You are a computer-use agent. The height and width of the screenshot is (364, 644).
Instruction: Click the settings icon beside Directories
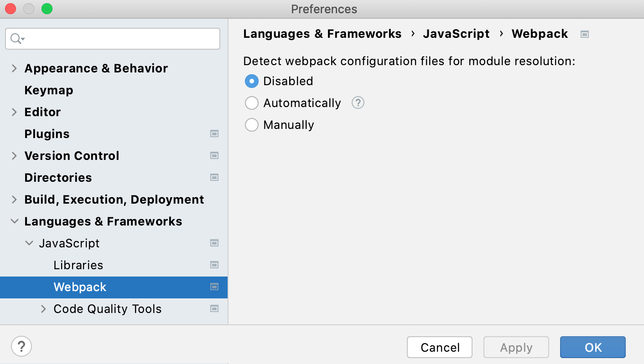[214, 177]
